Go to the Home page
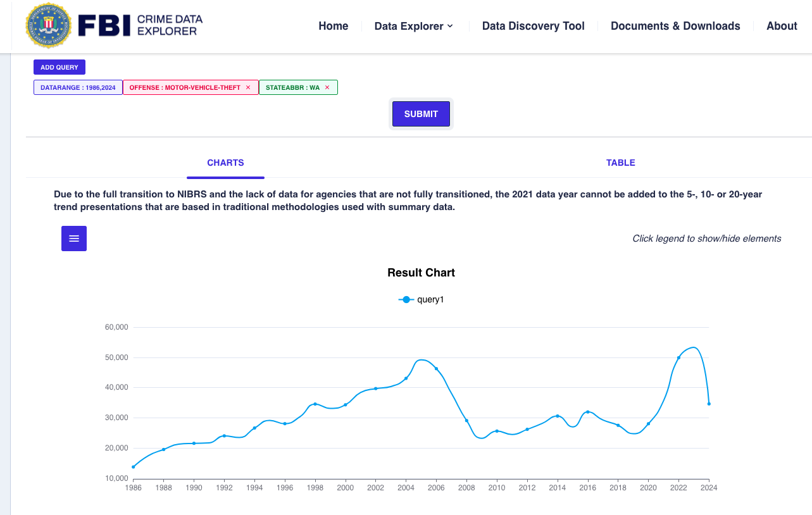Viewport: 812px width, 515px height. (x=333, y=26)
